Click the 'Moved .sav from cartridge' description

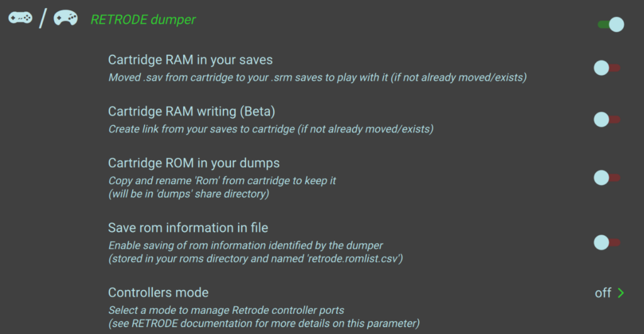coord(317,78)
